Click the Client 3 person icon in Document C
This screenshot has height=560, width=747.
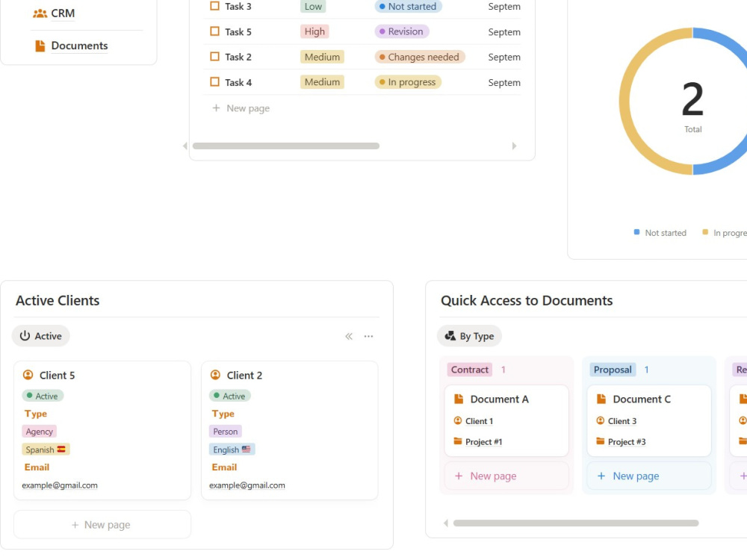coord(601,420)
